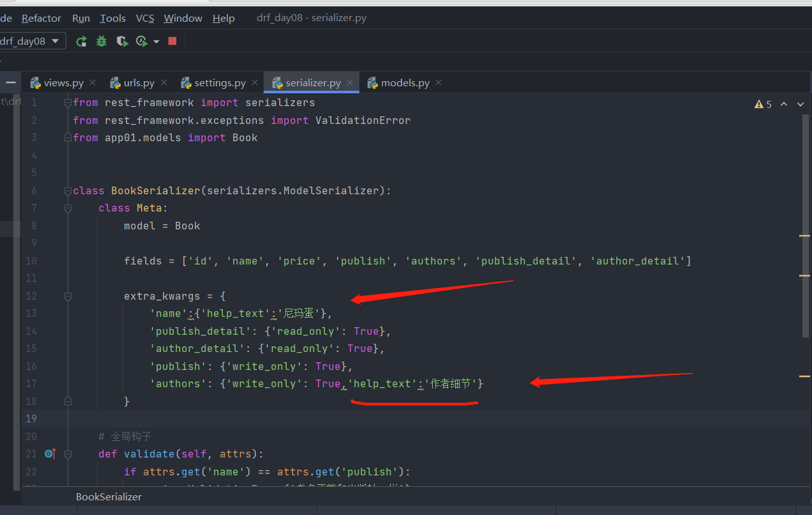Collapse the validate method fold at line 21
Viewport: 812px width, 515px height.
[x=68, y=454]
